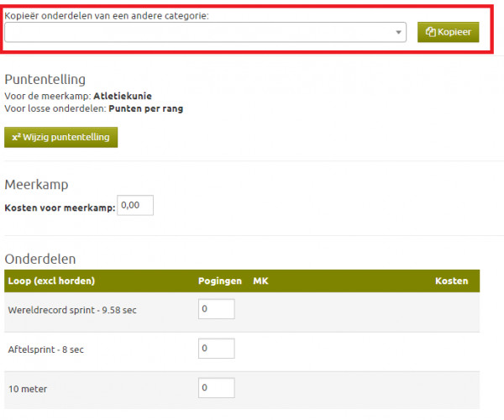Viewport: 504px width, 420px height.
Task: Click the Onderdelen section heading
Action: [x=40, y=259]
